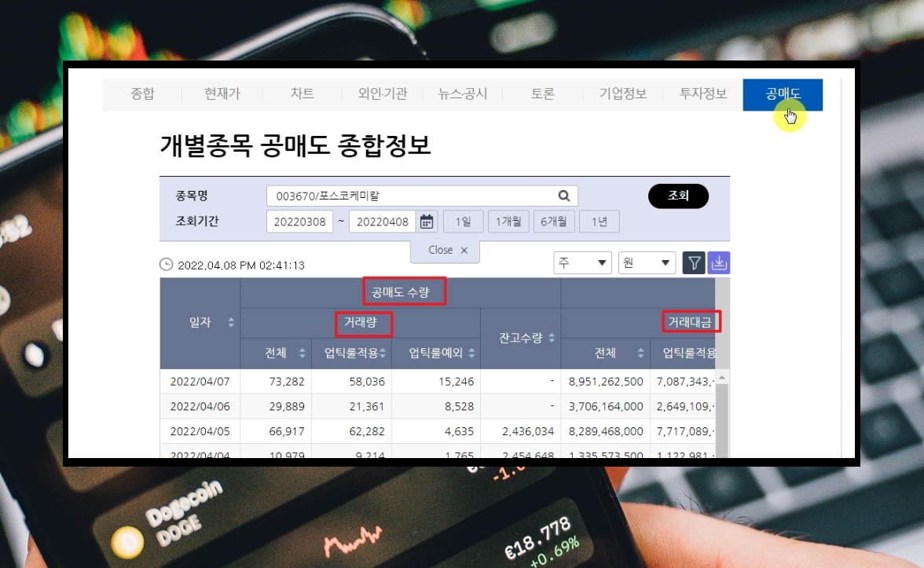Click the table vertical scrollbar thumb
This screenshot has width=924, height=568.
[722, 420]
